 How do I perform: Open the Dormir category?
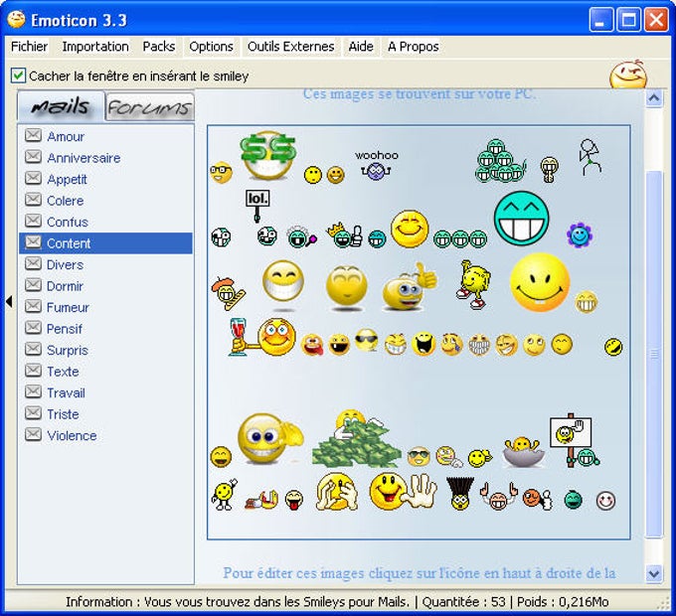pyautogui.click(x=105, y=286)
